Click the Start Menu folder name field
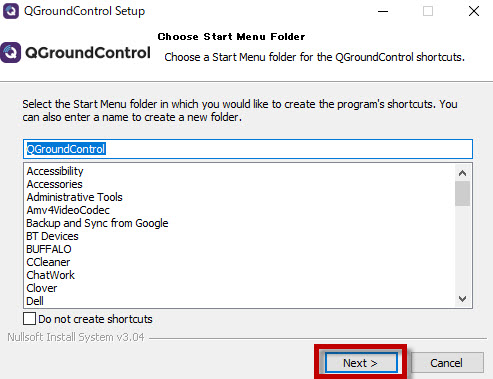Image resolution: width=493 pixels, height=379 pixels. 248,149
